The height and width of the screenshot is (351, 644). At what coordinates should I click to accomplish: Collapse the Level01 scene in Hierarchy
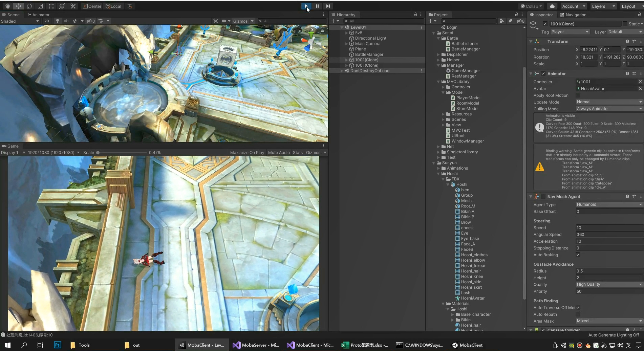pyautogui.click(x=342, y=27)
